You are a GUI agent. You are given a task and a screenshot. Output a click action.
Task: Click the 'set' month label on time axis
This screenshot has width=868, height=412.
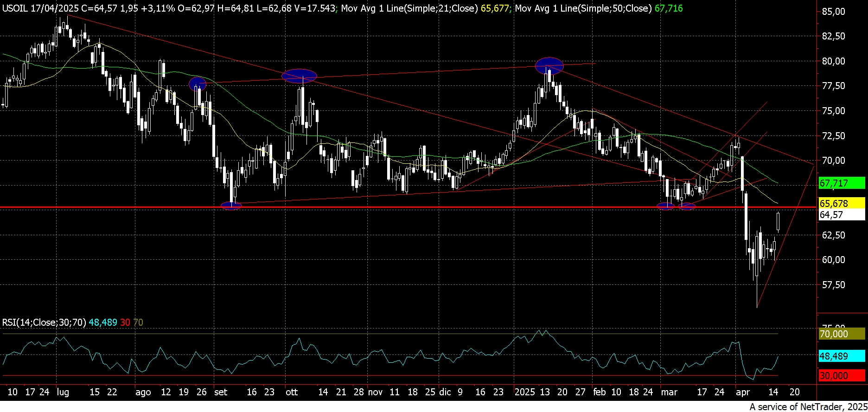221,392
